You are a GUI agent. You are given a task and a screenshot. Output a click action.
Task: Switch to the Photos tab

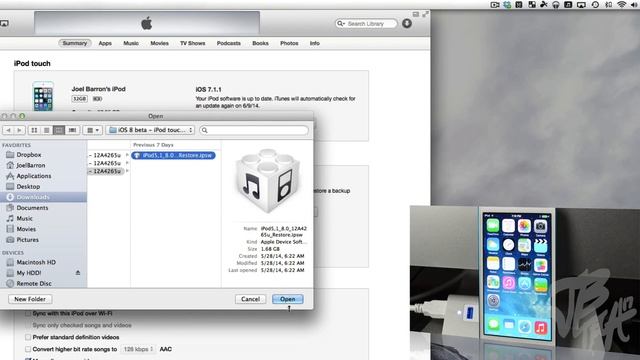[289, 43]
